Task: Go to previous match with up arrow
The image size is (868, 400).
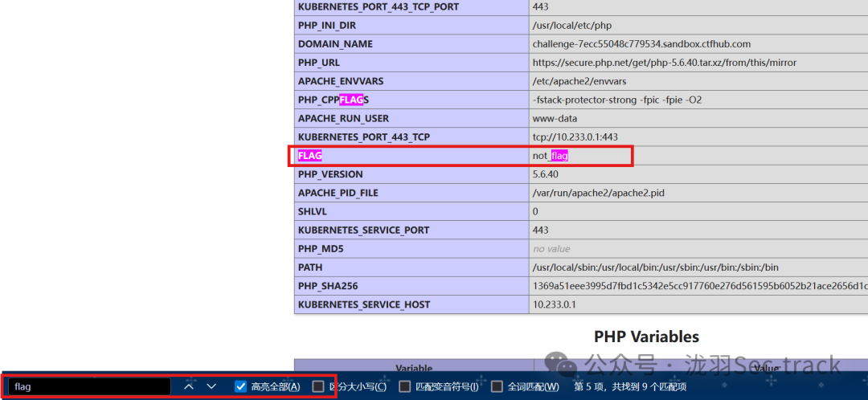Action: pyautogui.click(x=189, y=386)
